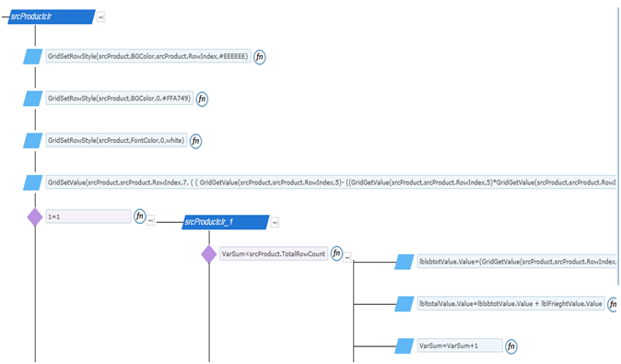
Task: Edit the 1=1 condition field
Action: pyautogui.click(x=88, y=217)
